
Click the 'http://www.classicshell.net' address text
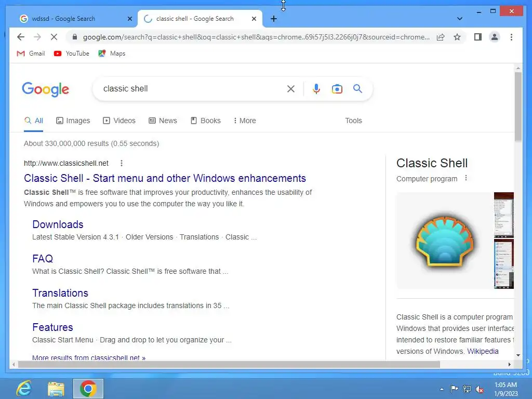(66, 163)
